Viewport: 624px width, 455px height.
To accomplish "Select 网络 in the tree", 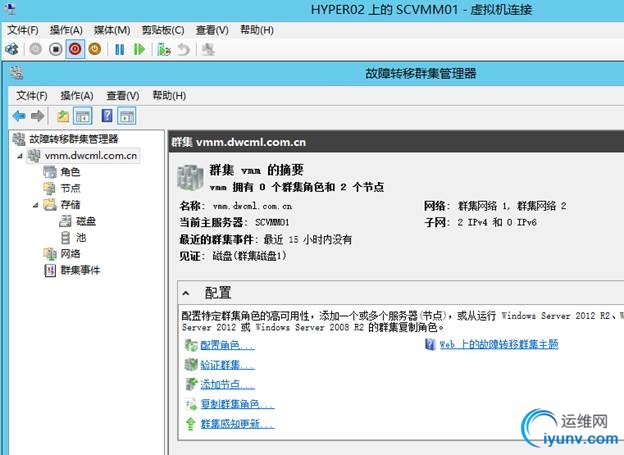I will (x=70, y=254).
